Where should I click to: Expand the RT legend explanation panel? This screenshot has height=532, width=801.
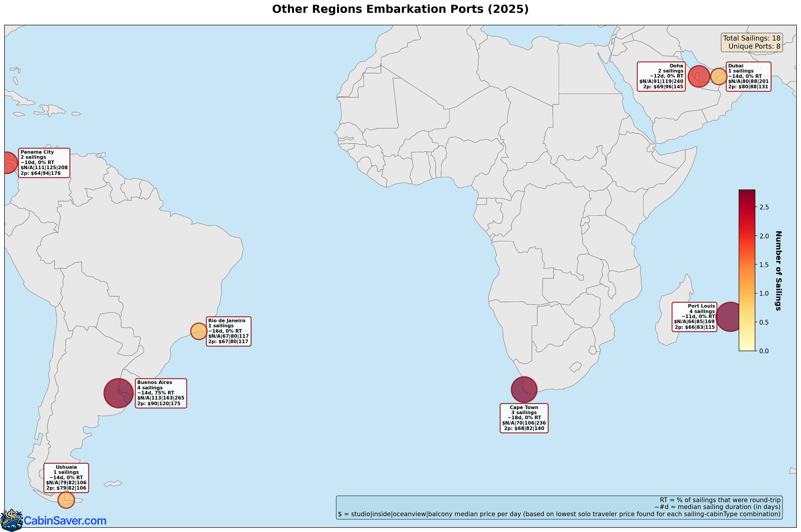(567, 507)
